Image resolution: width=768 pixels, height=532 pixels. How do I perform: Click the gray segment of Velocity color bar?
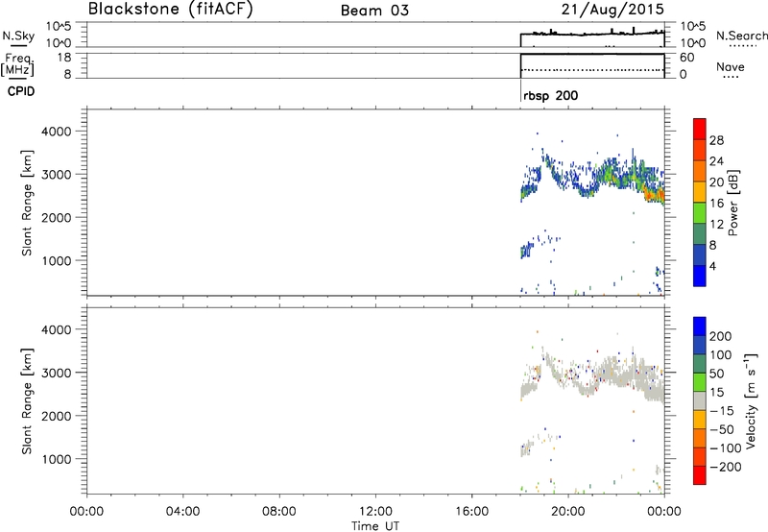[700, 400]
